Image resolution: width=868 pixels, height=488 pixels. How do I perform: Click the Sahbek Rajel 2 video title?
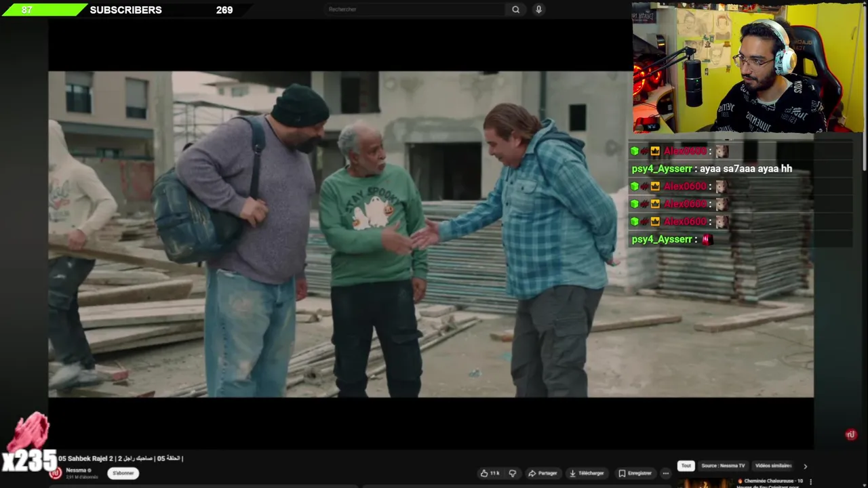tap(121, 458)
